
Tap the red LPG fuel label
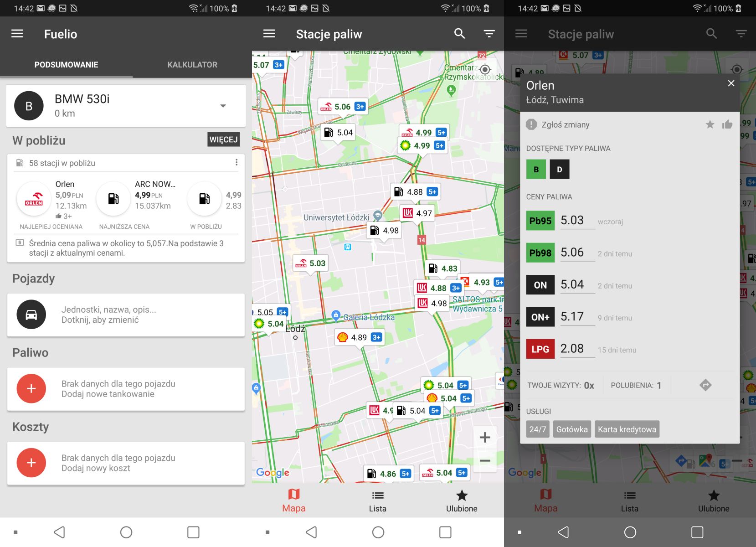[x=540, y=349]
